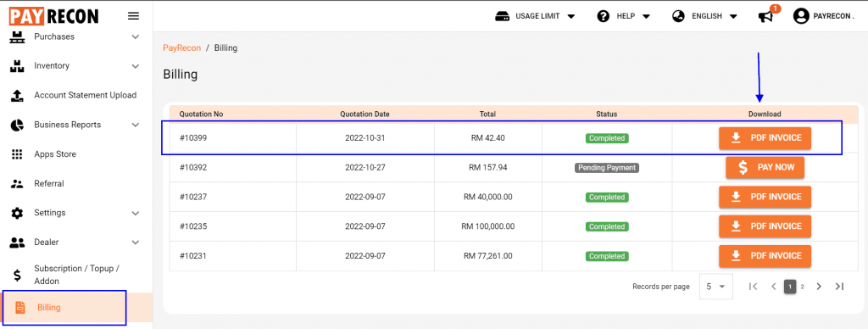Open the PAYRECON user account avatar

coord(801,16)
